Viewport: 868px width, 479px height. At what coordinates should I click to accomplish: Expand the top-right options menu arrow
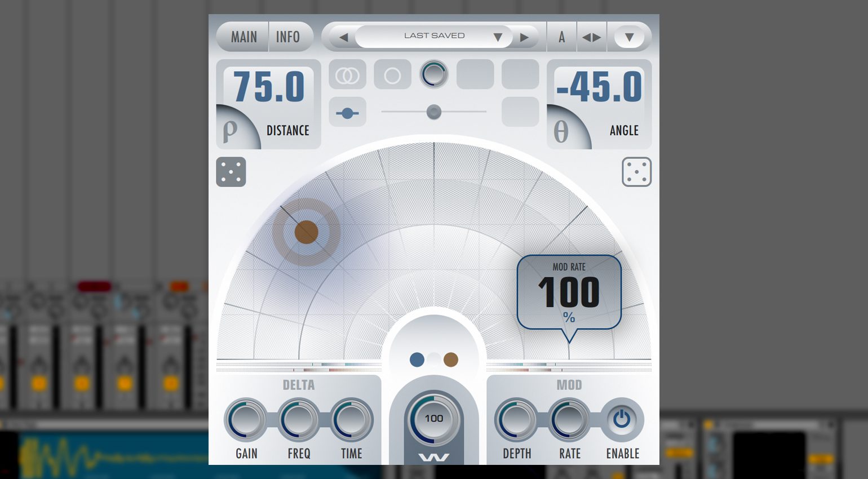[629, 38]
